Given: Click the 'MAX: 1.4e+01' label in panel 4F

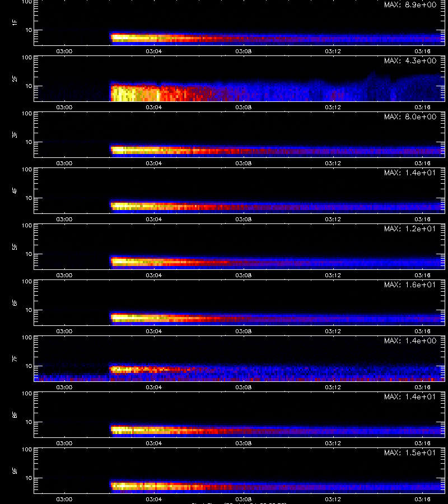Looking at the screenshot, I should click(410, 172).
